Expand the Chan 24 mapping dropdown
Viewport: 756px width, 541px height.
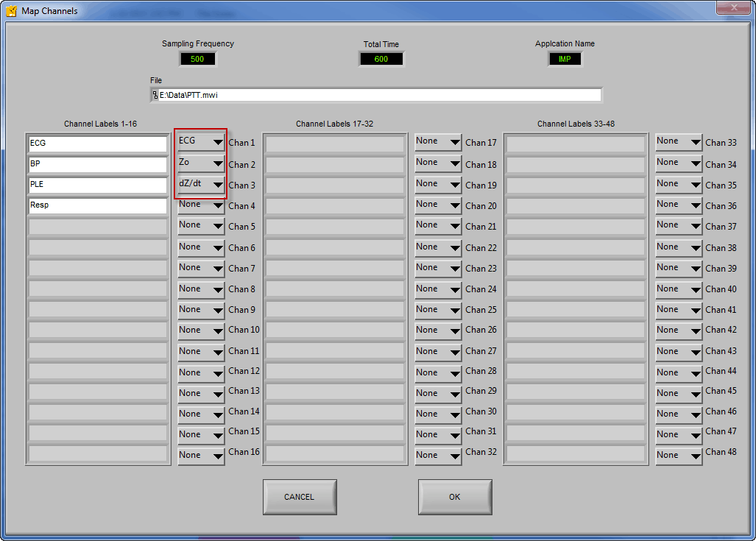pyautogui.click(x=438, y=289)
